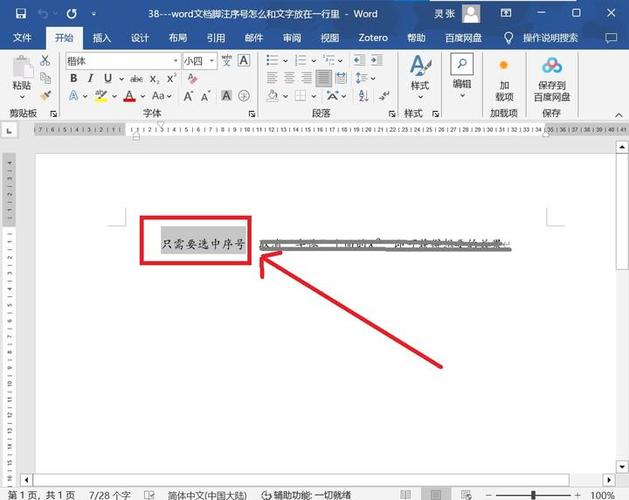
Task: Open the font name dropdown
Action: (175, 61)
